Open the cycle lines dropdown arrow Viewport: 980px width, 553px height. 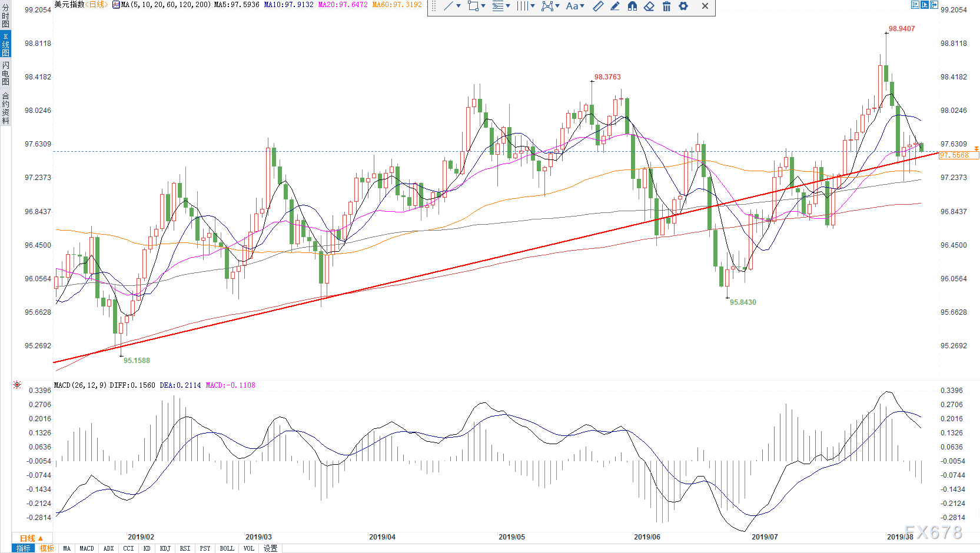(x=533, y=6)
